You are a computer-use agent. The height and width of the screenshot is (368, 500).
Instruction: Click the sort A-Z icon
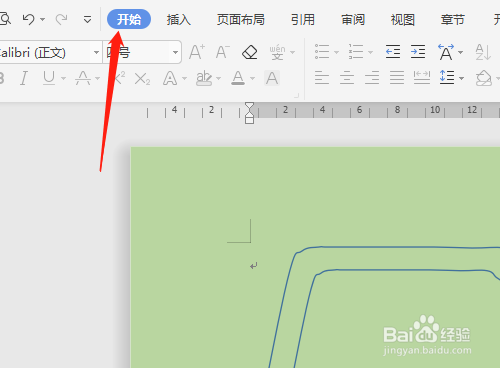pos(483,52)
